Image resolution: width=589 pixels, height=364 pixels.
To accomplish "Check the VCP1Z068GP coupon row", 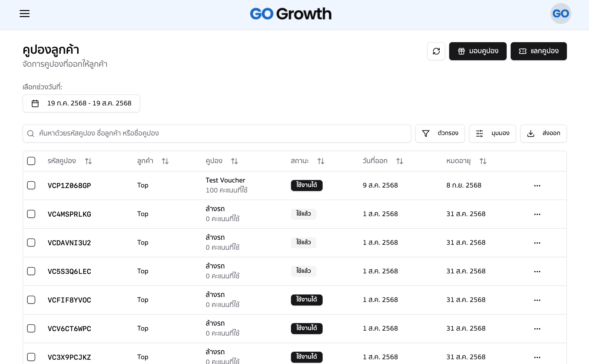I will [x=31, y=186].
